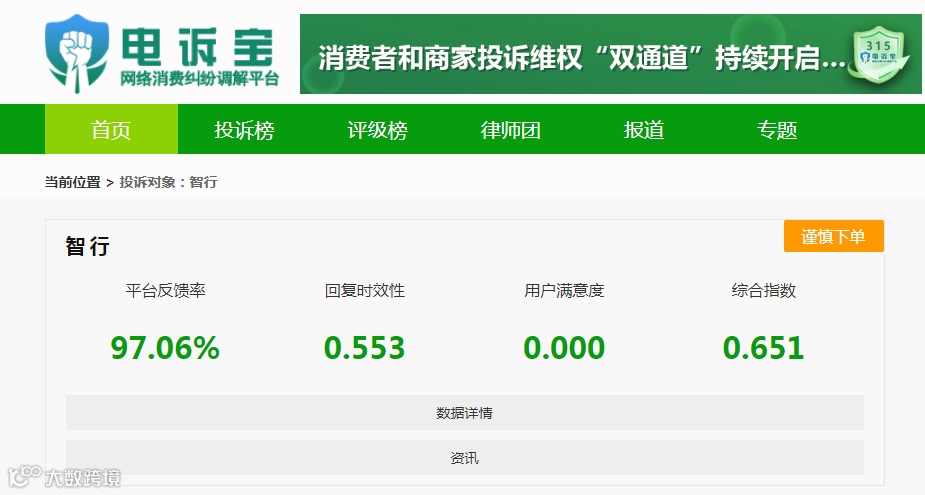Viewport: 925px width, 495px height.
Task: Click breadcrumb text 投诉对象：智行
Action: coord(169,182)
